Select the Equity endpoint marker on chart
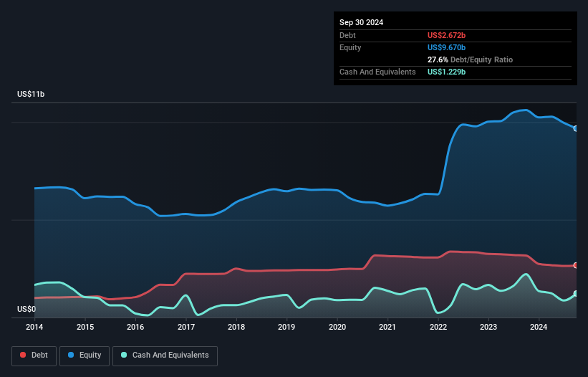 pos(576,129)
